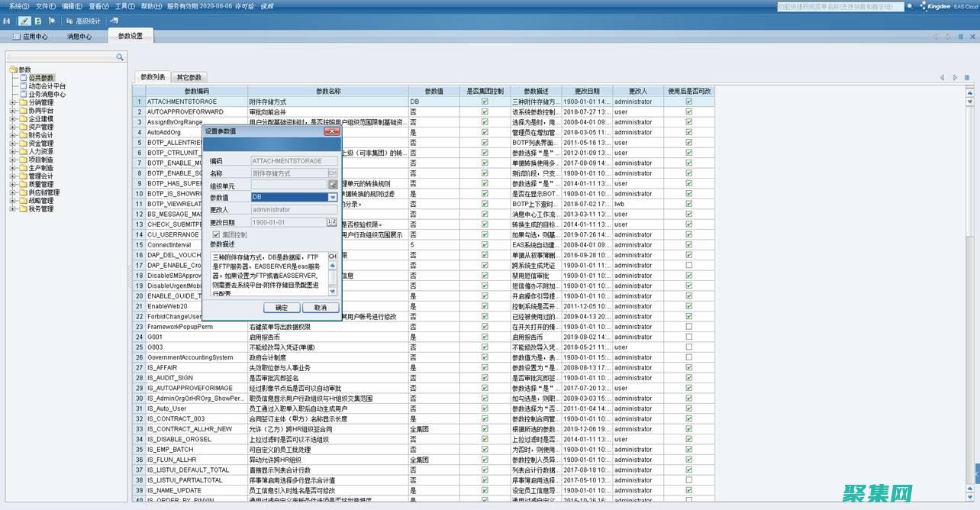Click the 参数描述 text area scrollbar down arrow
Screen dimensions: 980x510
pos(332,291)
